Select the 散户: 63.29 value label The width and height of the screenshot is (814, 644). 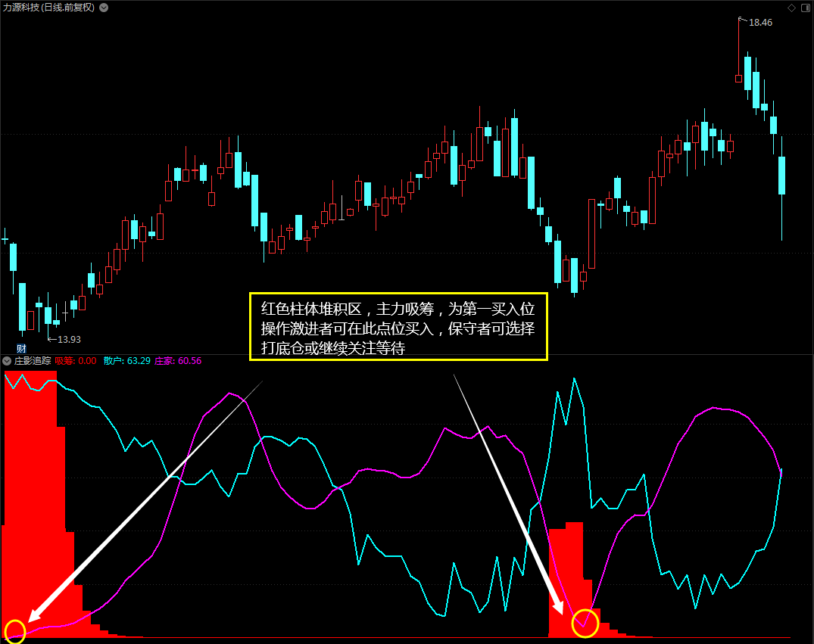[x=127, y=361]
